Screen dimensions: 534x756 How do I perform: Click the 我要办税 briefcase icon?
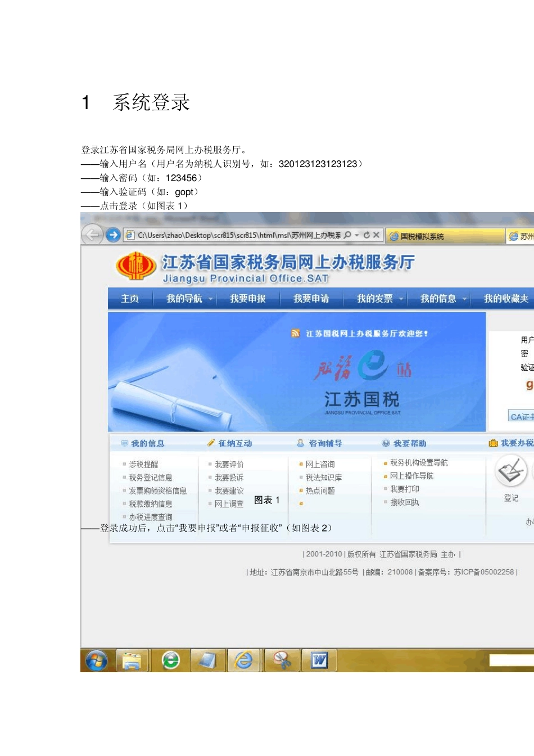tap(493, 443)
